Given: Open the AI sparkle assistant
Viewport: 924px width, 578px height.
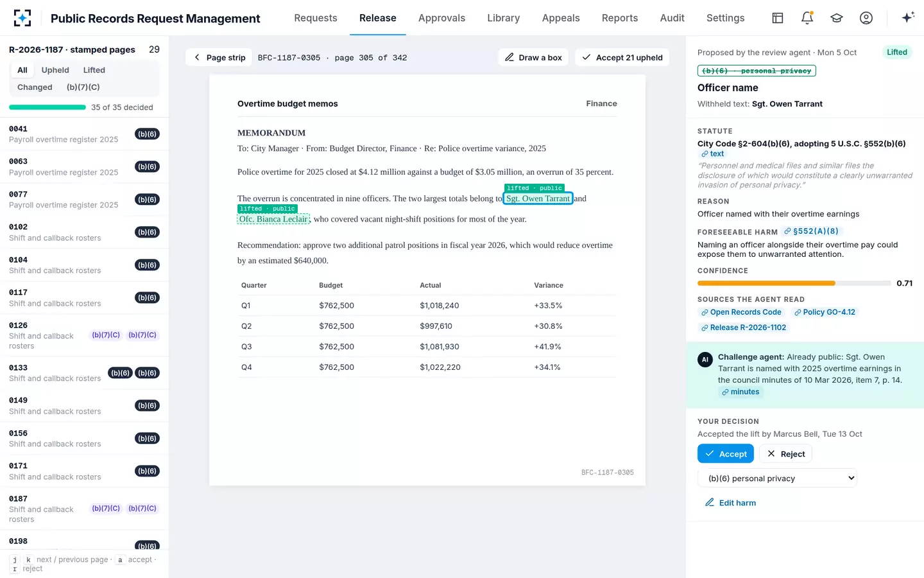Looking at the screenshot, I should pyautogui.click(x=907, y=18).
